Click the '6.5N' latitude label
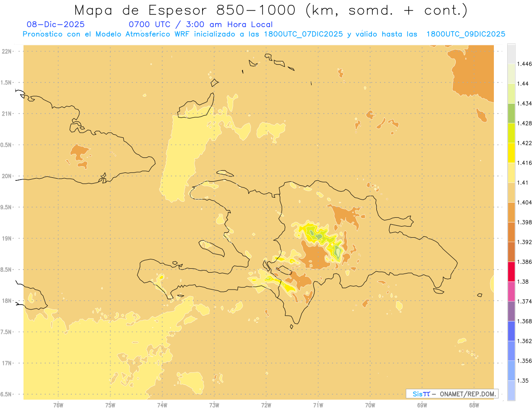 coord(7,395)
